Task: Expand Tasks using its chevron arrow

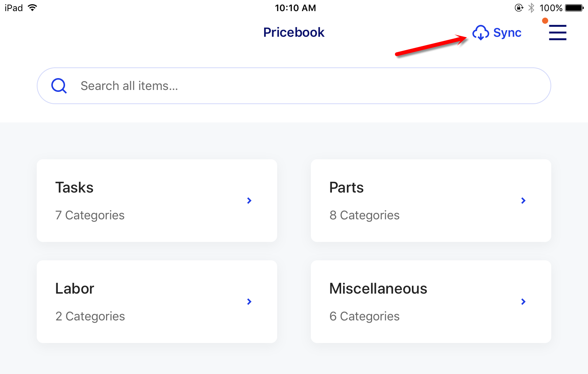Action: (x=249, y=201)
